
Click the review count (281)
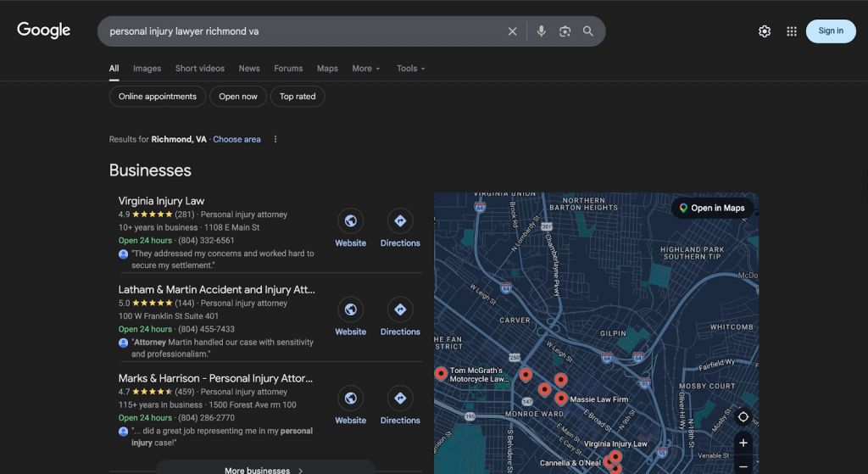184,215
